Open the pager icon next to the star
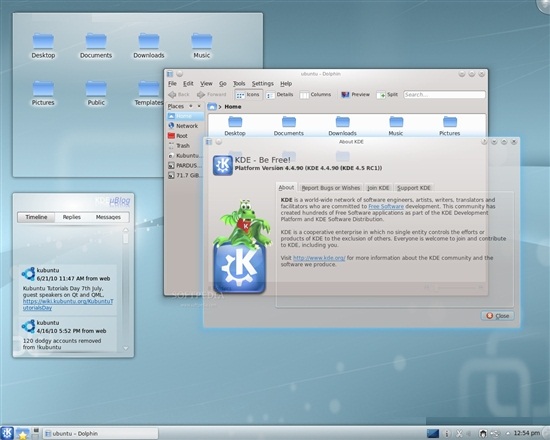Screen dimensions: 550x440 point(35,433)
